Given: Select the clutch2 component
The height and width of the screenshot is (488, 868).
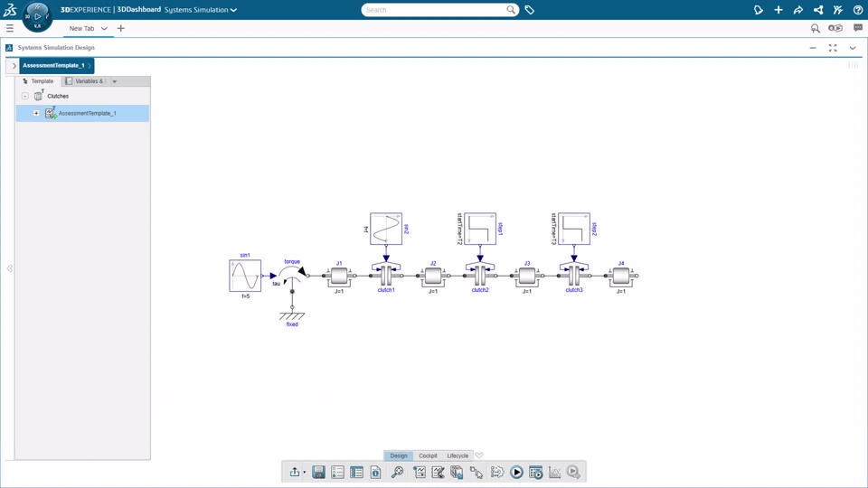Looking at the screenshot, I should pos(480,275).
